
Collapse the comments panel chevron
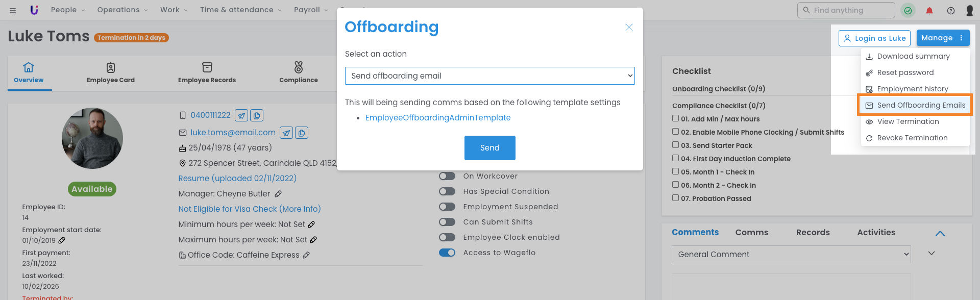tap(940, 233)
